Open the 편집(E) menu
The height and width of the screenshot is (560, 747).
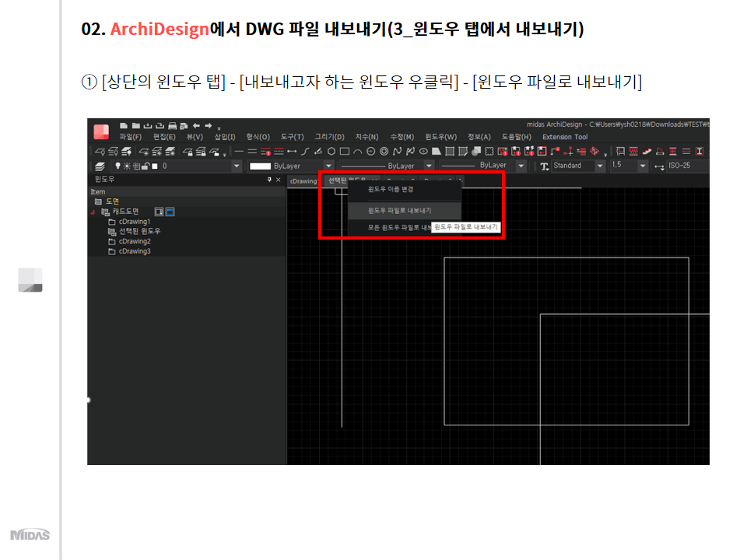point(164,137)
